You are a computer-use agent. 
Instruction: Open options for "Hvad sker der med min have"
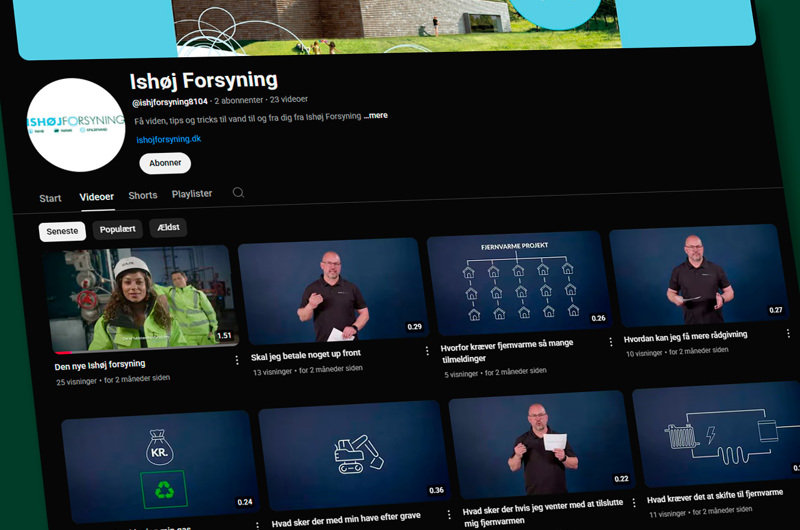[x=448, y=515]
